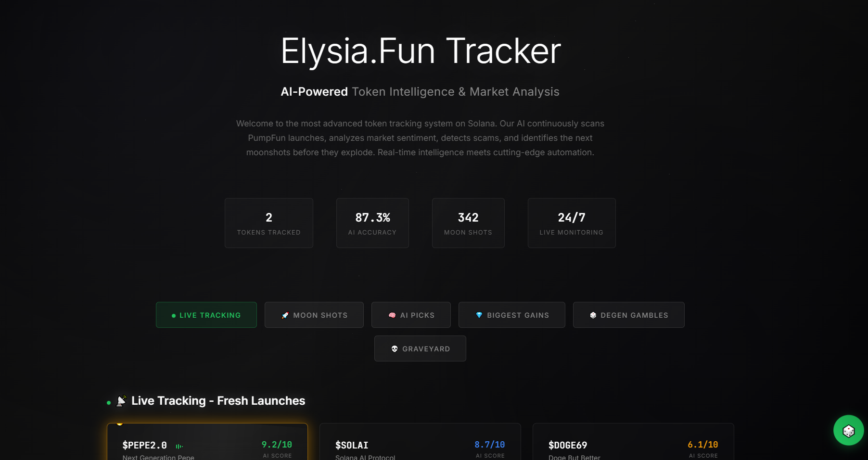Click the 87.3% AI Accuracy stat card
This screenshot has height=460, width=868.
372,223
